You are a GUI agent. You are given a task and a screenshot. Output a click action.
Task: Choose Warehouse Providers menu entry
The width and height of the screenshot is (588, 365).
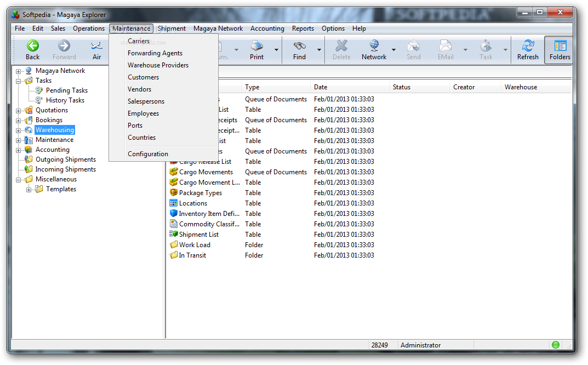[x=158, y=65]
